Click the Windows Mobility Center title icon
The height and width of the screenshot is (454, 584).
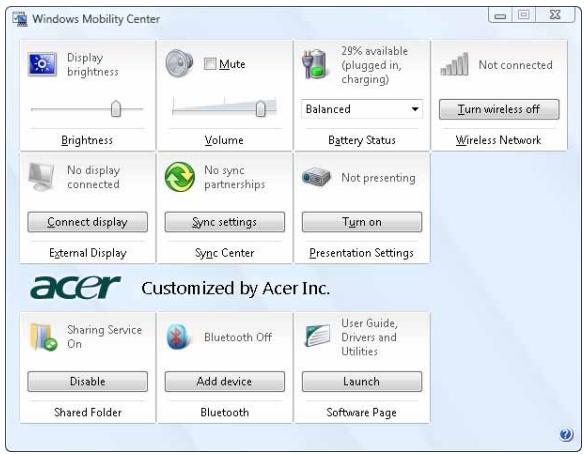click(x=20, y=19)
